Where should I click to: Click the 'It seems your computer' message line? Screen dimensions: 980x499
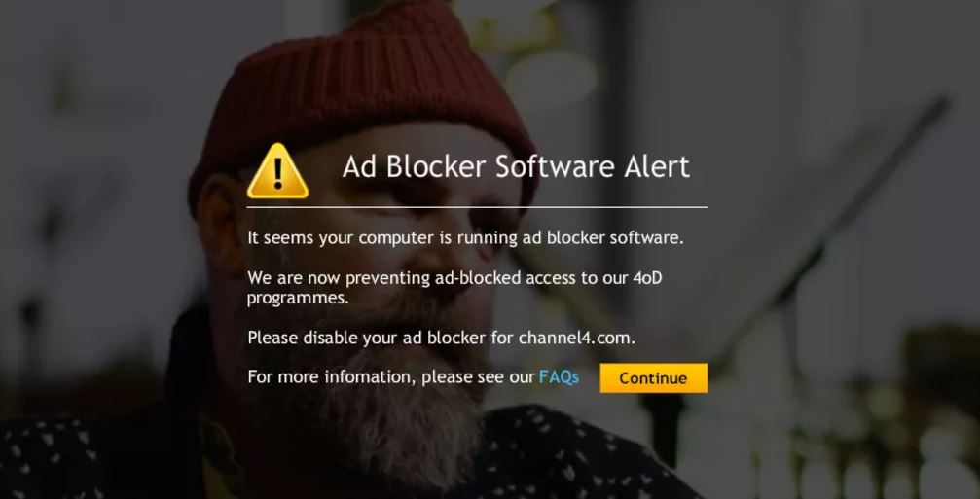point(465,238)
